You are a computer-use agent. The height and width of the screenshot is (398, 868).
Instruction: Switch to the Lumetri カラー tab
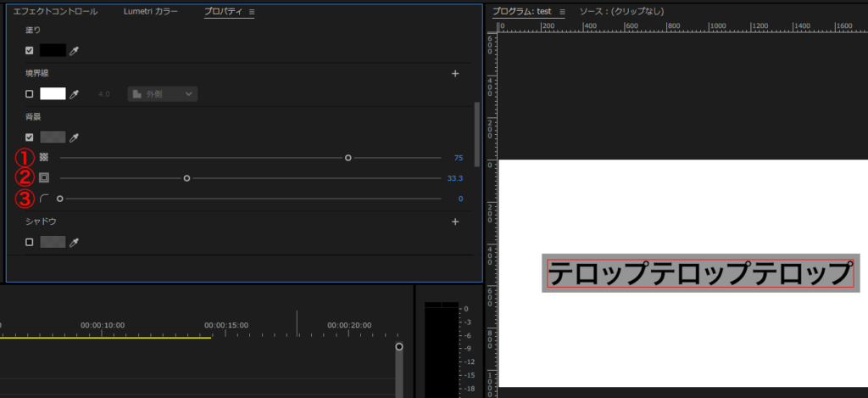click(151, 12)
